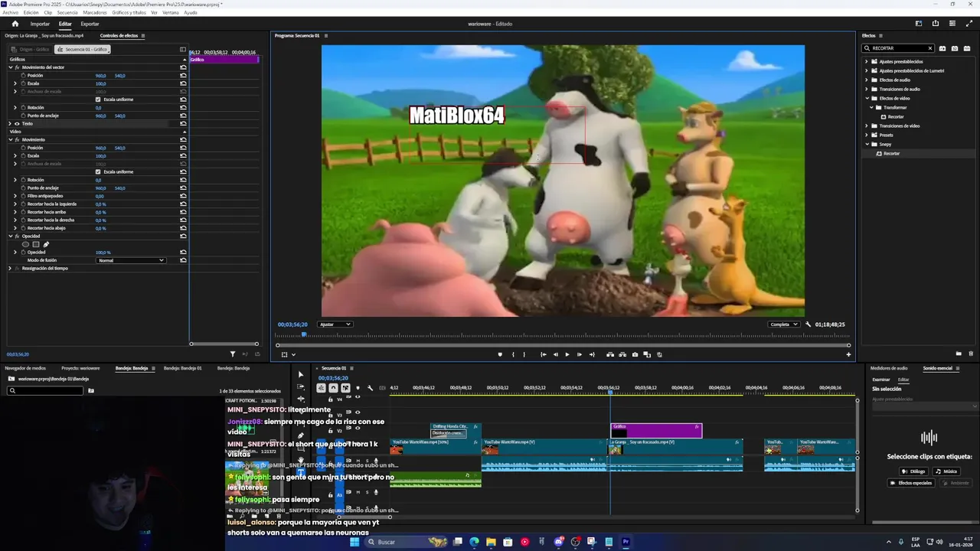The width and height of the screenshot is (980, 551).
Task: Open the button editor plus icon
Action: pos(848,354)
